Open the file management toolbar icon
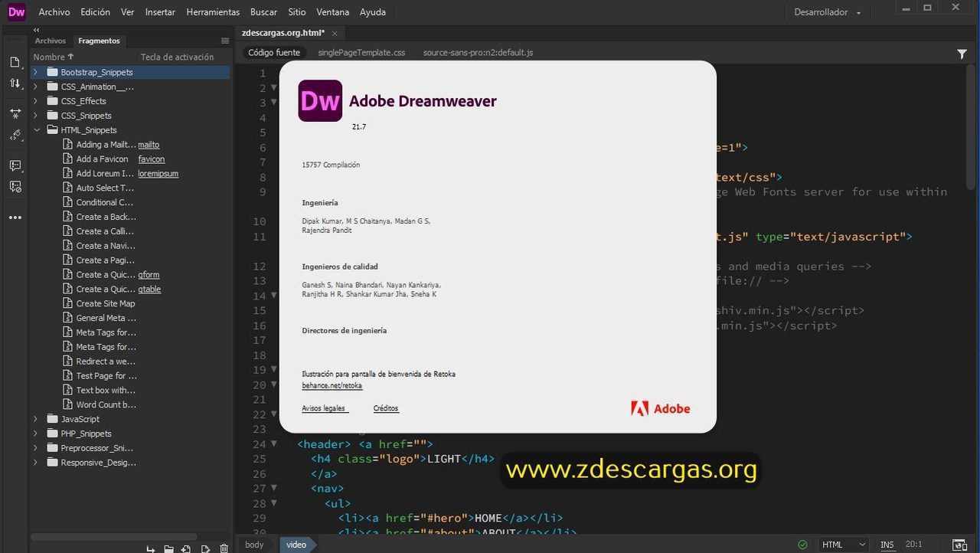This screenshot has height=553, width=980. pos(15,62)
